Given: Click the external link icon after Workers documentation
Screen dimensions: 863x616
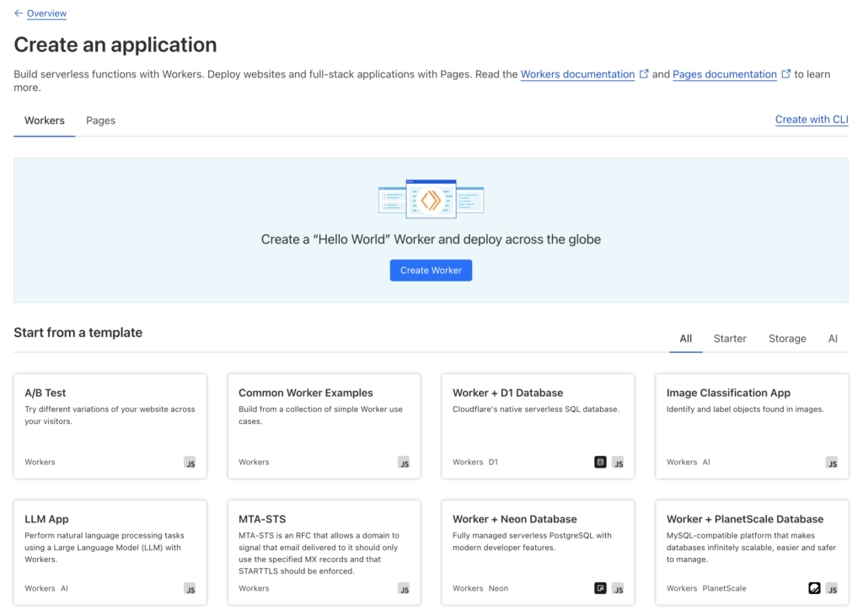Looking at the screenshot, I should [x=643, y=74].
